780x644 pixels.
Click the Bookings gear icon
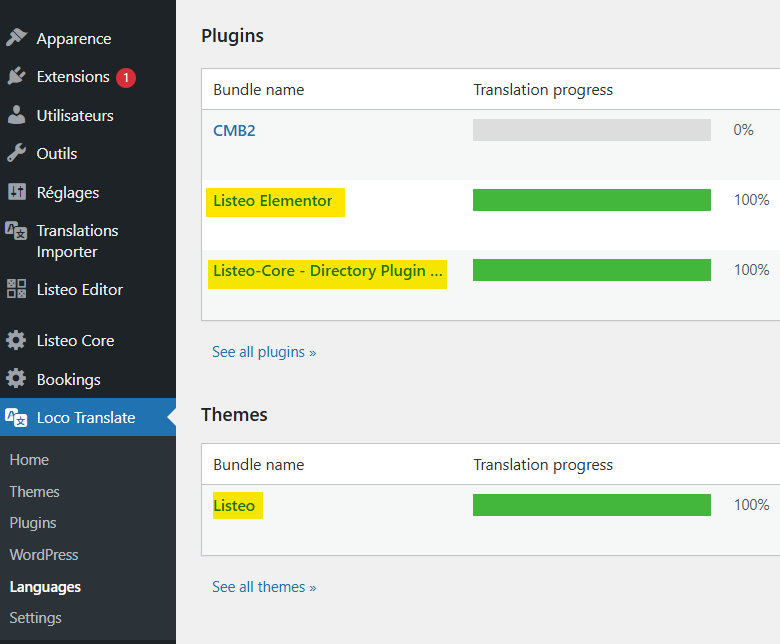16,379
